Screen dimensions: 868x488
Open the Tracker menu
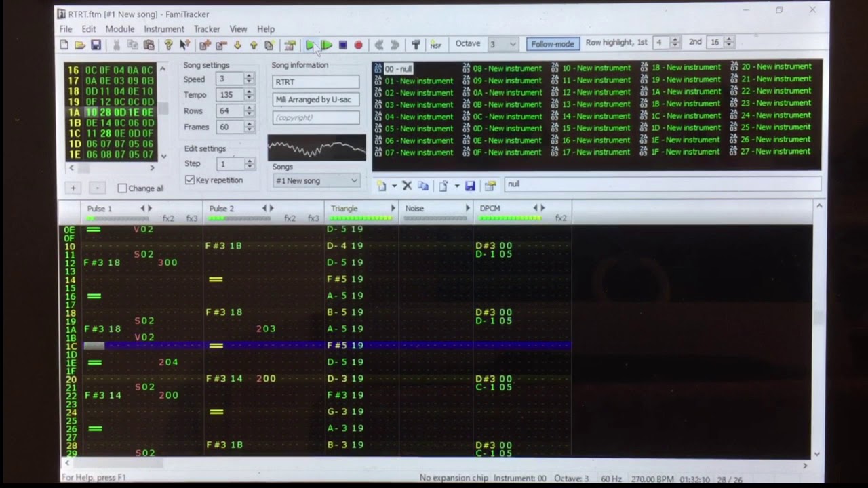pos(207,29)
